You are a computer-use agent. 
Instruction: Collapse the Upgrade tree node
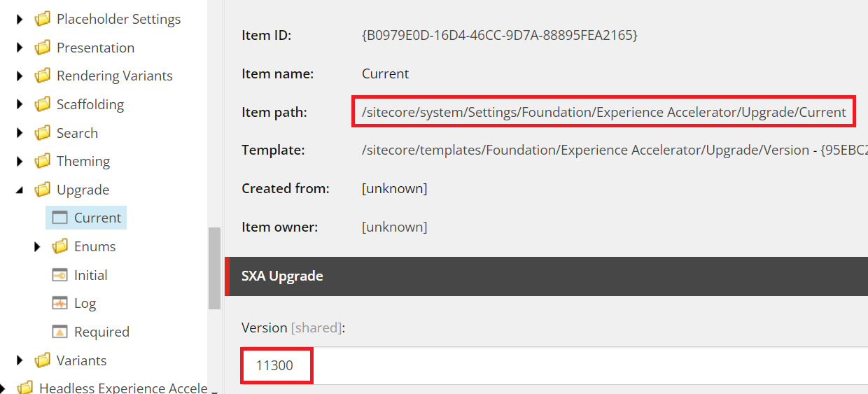coord(20,190)
